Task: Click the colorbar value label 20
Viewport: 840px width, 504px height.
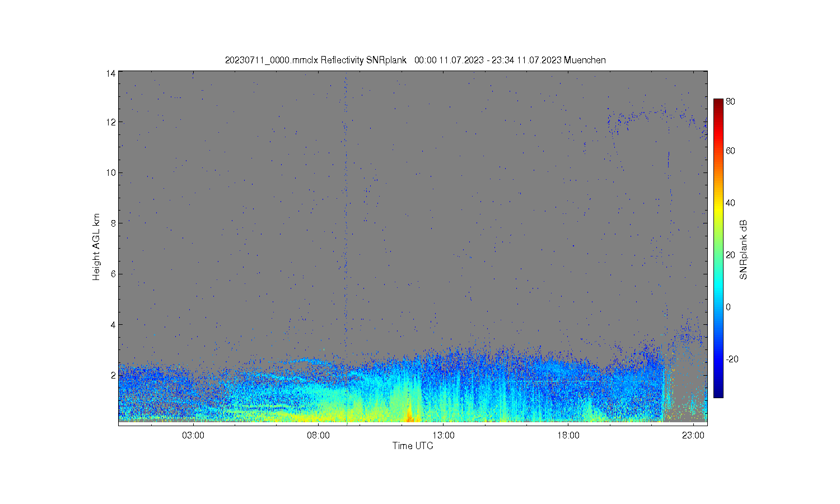Action: [x=730, y=255]
